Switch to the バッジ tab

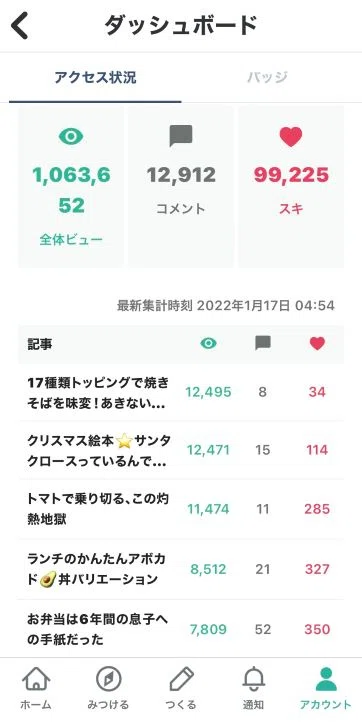click(267, 77)
